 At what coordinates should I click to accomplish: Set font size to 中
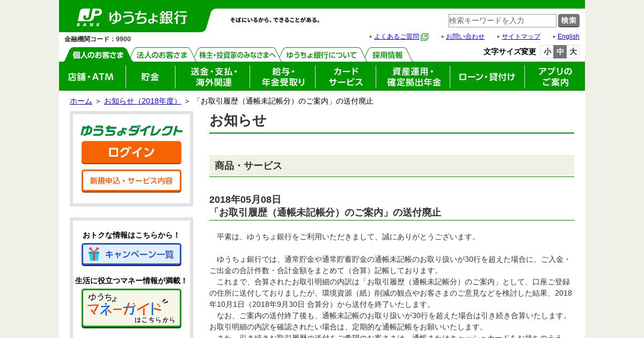pos(560,52)
